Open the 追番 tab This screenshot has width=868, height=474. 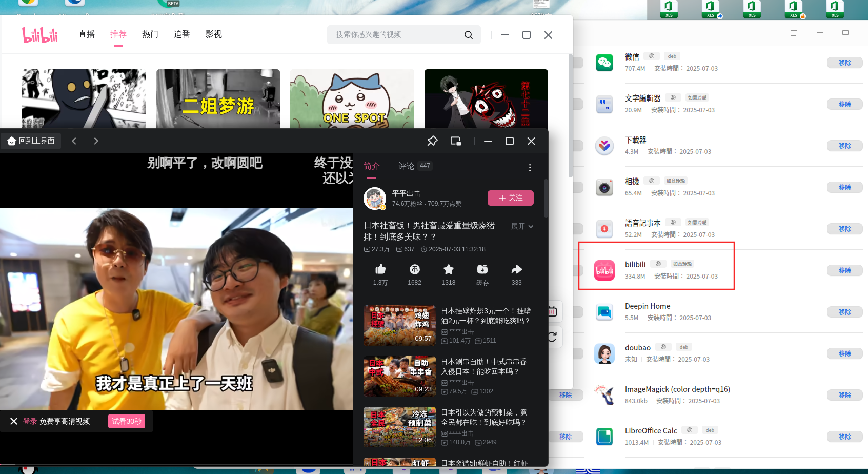tap(182, 34)
